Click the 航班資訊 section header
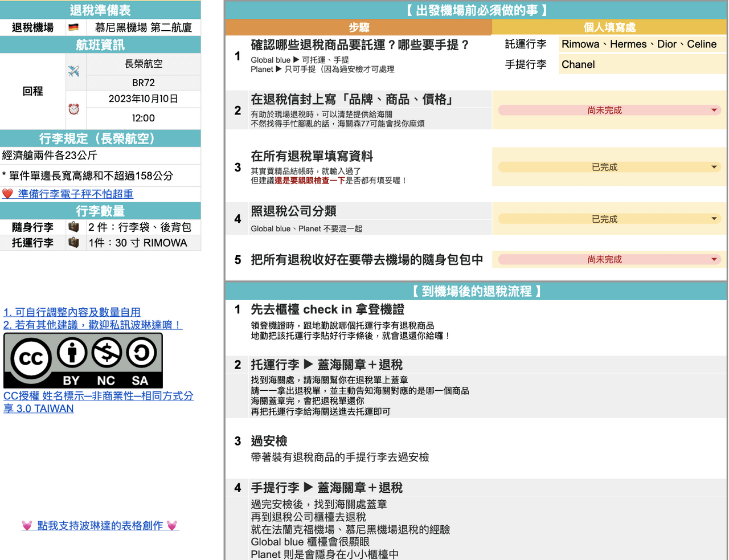The height and width of the screenshot is (560, 729). [100, 45]
